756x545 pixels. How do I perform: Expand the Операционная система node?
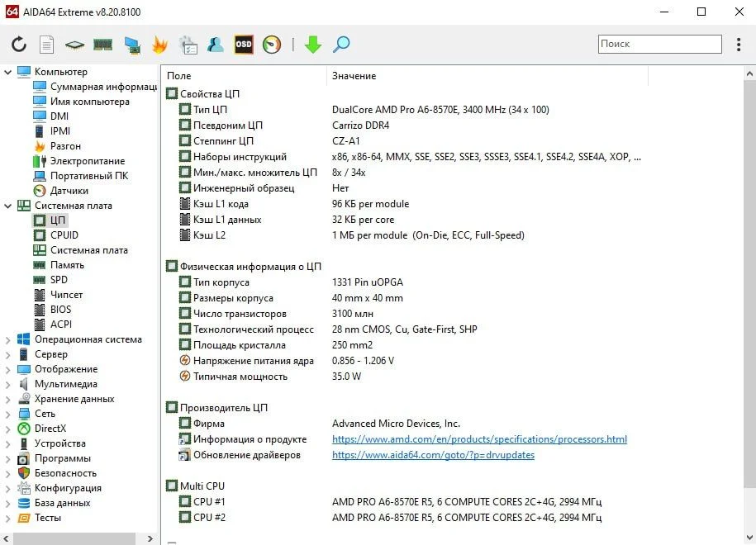(x=7, y=339)
